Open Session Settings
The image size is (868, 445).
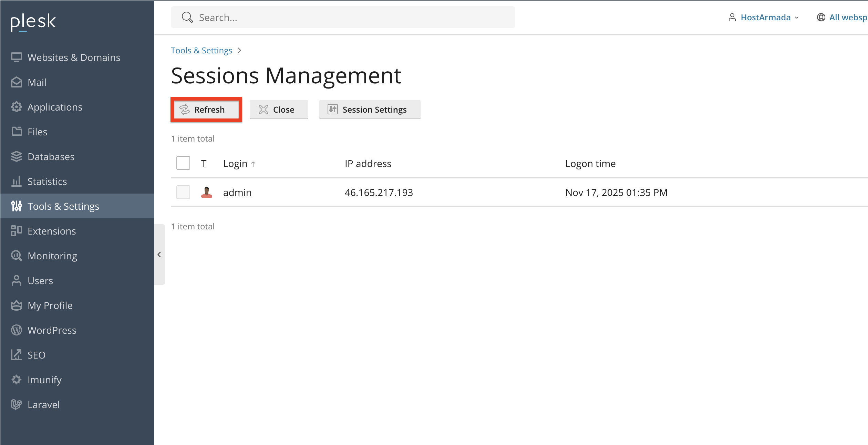(x=369, y=110)
